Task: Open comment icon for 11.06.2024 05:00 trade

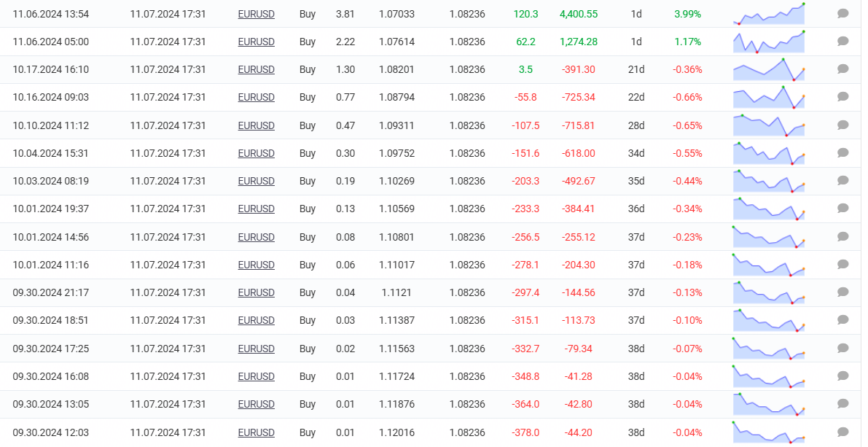Action: coord(842,41)
